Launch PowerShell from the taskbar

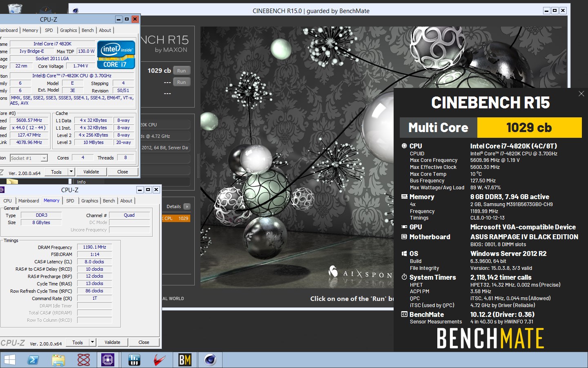click(x=33, y=360)
